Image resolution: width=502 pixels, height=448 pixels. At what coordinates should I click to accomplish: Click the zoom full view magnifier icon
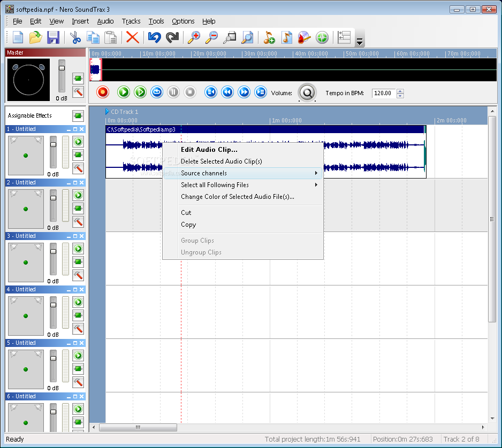(x=247, y=37)
